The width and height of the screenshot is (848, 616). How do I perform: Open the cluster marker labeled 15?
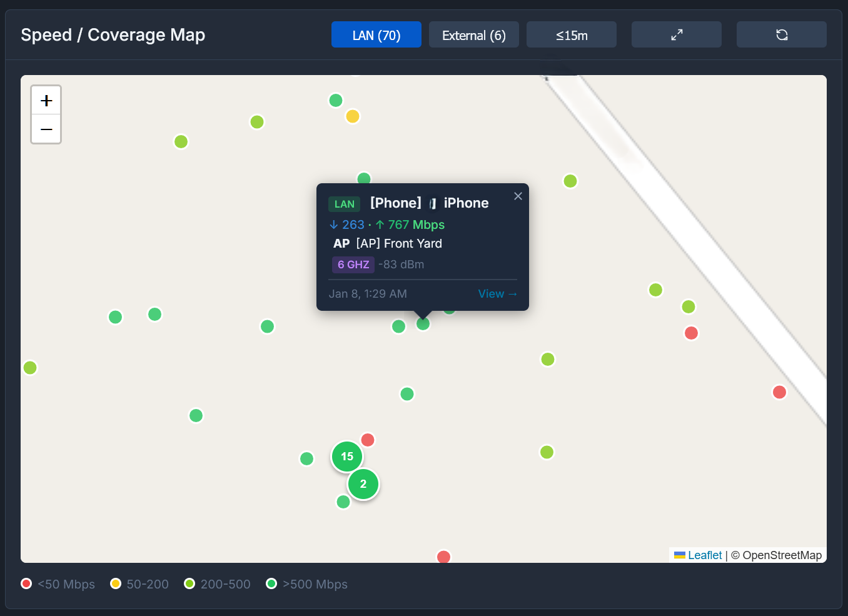tap(347, 457)
